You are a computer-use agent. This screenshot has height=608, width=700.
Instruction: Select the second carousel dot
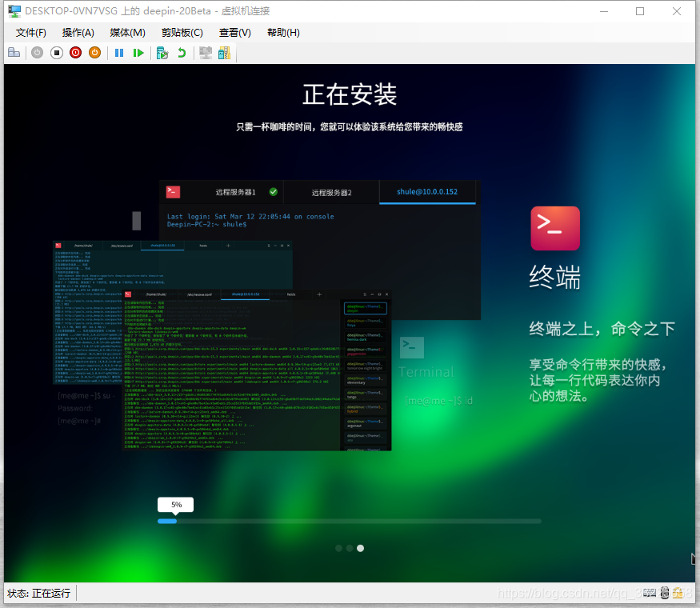click(x=349, y=548)
